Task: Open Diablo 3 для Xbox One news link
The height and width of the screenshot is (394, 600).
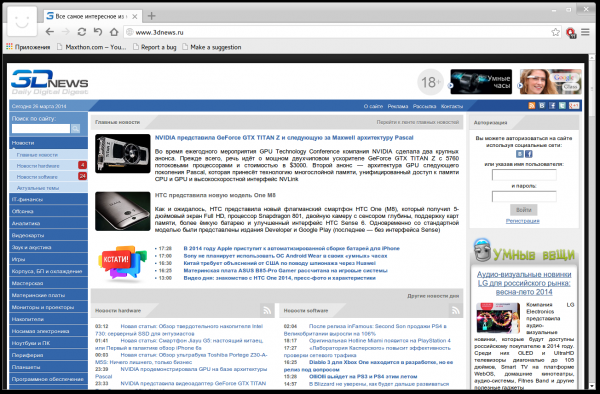Action: click(368, 366)
